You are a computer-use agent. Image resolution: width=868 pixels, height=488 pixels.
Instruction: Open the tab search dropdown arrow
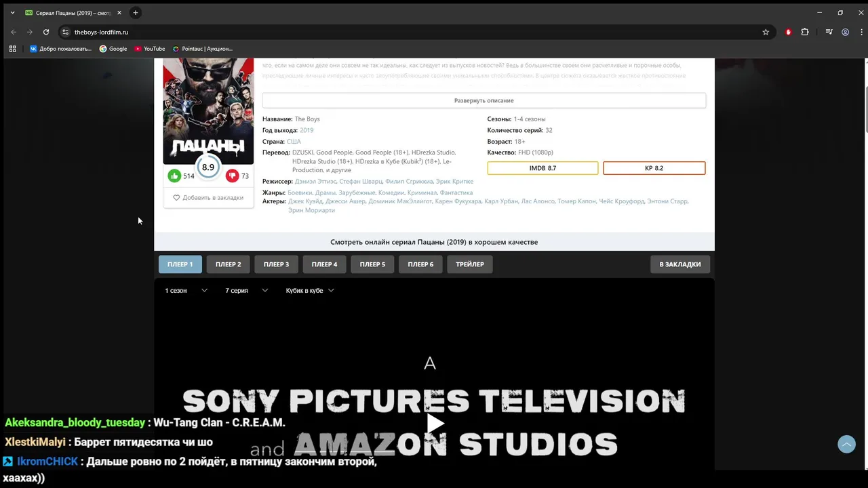click(x=12, y=13)
